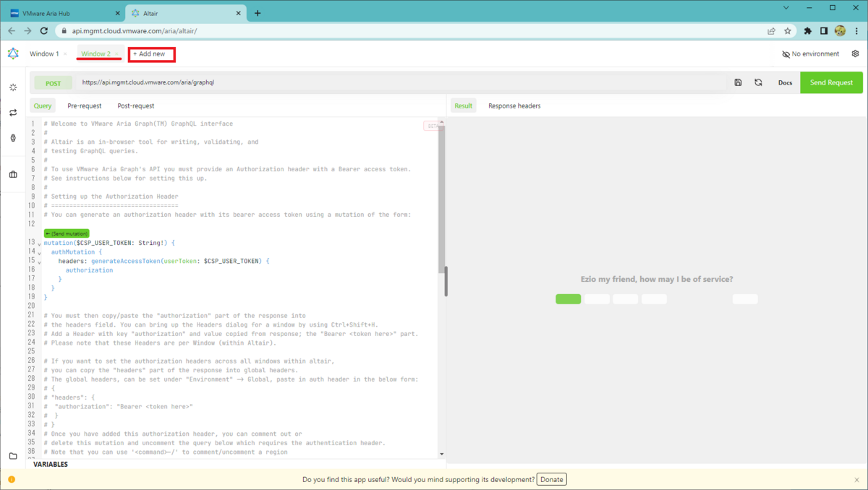Collapse the fold arrow at line 15

39,263
